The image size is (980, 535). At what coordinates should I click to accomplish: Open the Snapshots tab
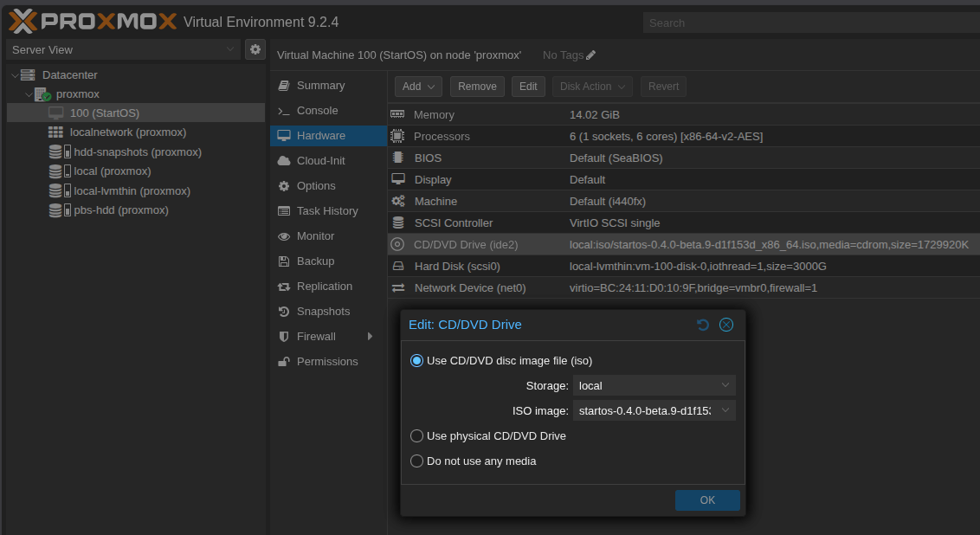coord(329,312)
